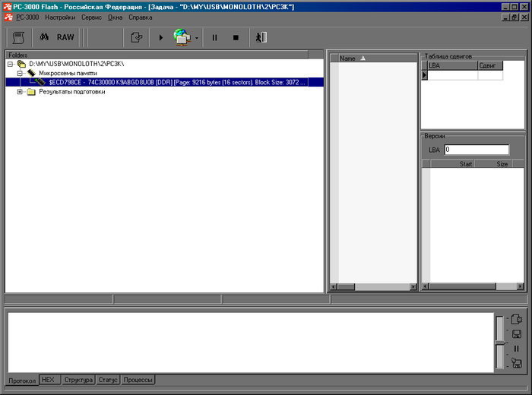Click the exit door icon in the toolbar
This screenshot has height=395, width=532.
[x=259, y=36]
